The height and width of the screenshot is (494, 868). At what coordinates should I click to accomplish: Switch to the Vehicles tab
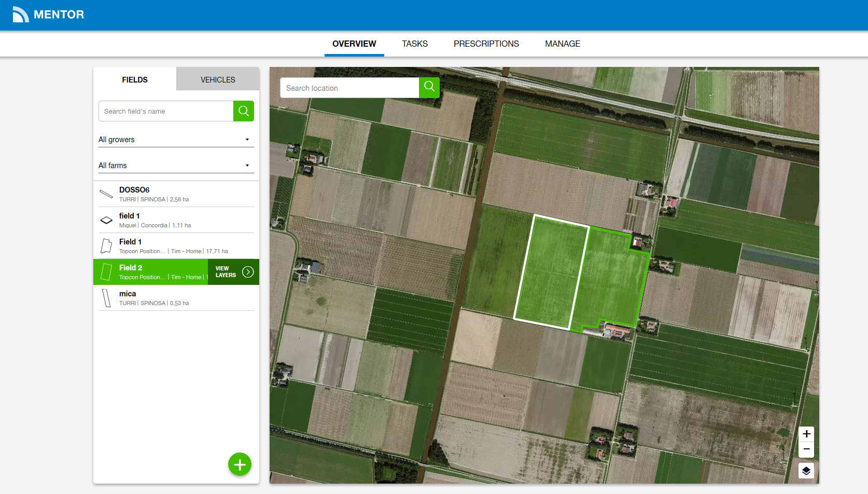[218, 79]
